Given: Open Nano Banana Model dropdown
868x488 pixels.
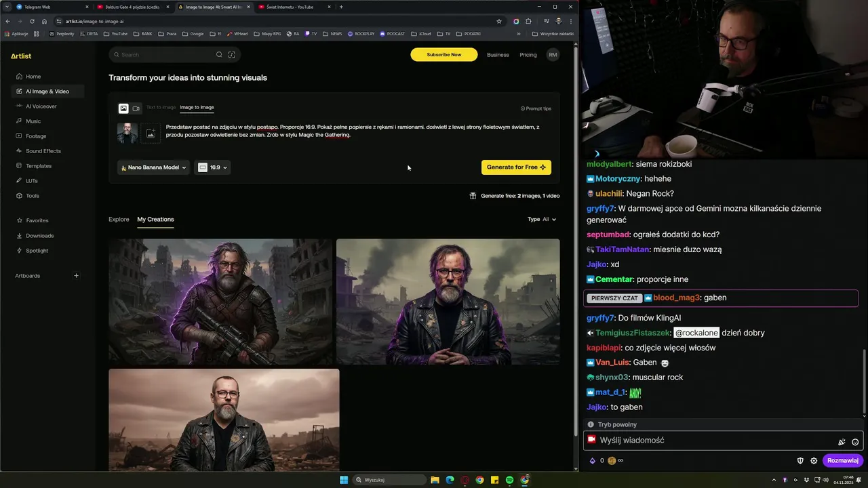Looking at the screenshot, I should [x=153, y=167].
